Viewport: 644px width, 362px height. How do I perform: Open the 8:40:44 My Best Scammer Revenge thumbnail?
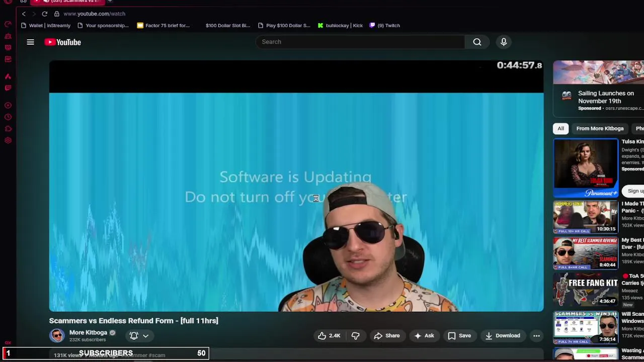click(x=586, y=253)
